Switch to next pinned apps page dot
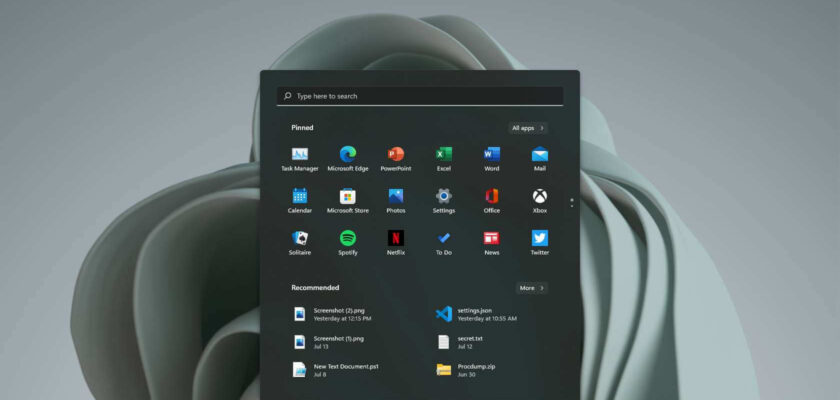The width and height of the screenshot is (840, 400). coord(572,205)
